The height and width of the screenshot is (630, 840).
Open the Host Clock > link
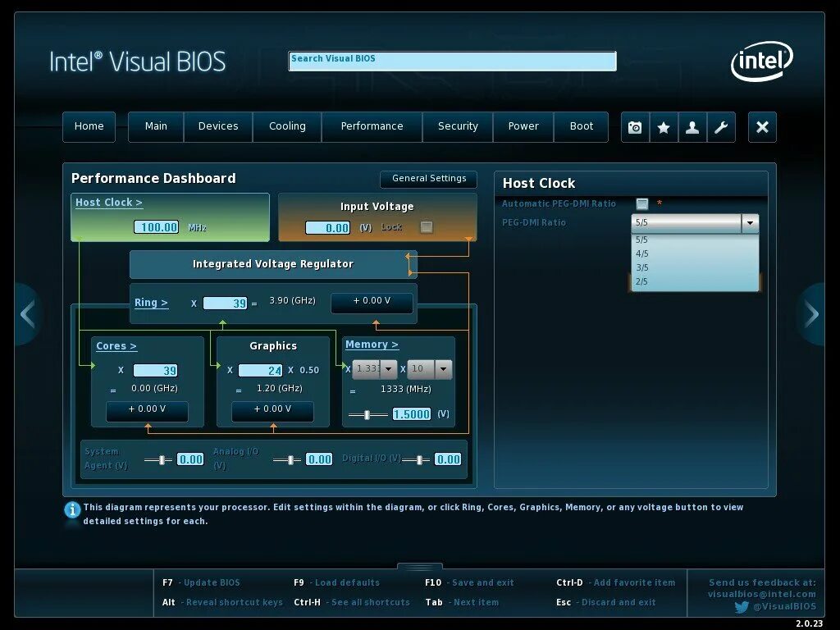point(109,203)
